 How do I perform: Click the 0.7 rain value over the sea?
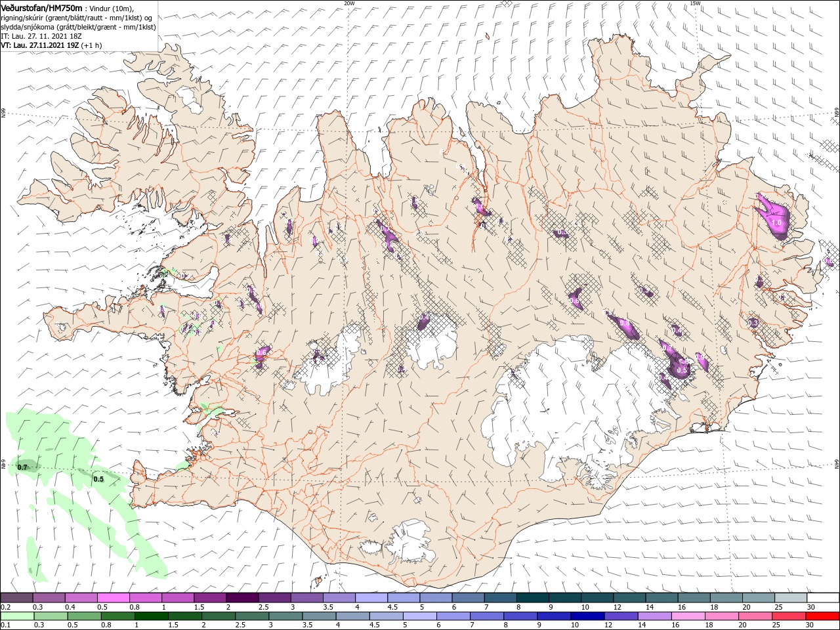(22, 467)
